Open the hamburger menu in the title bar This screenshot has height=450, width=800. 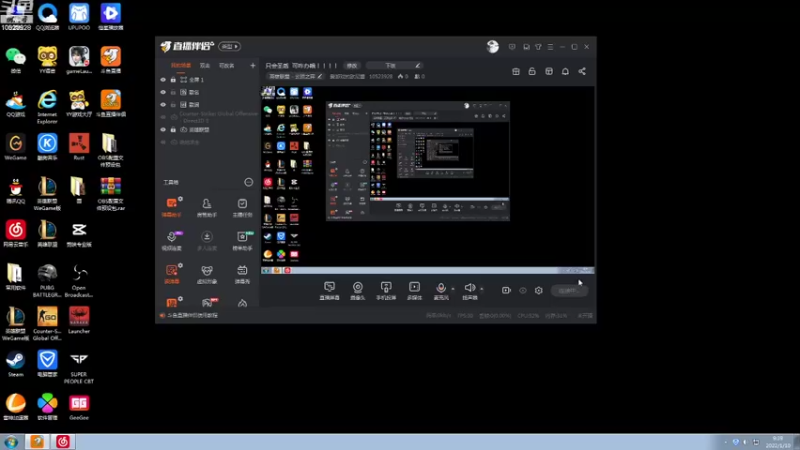point(550,46)
